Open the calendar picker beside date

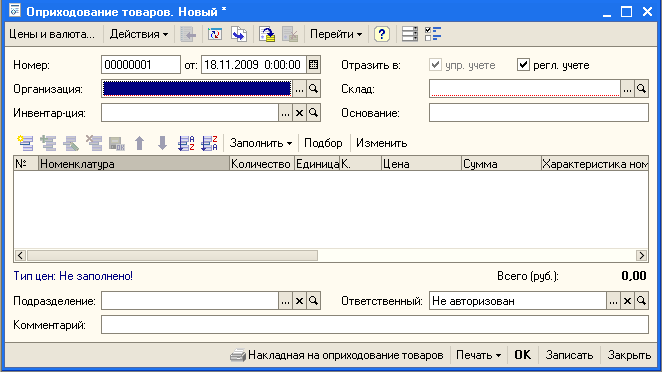[x=313, y=65]
